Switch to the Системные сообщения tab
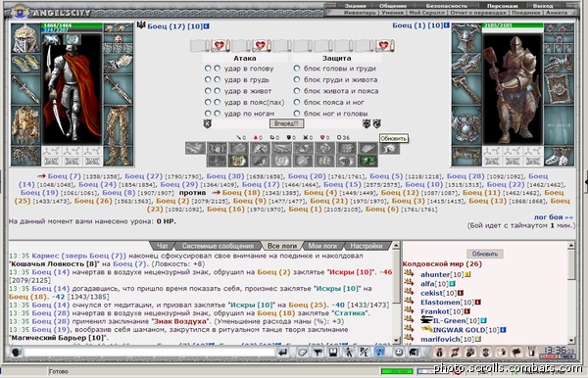Screen dimensions: 588x378 pyautogui.click(x=218, y=246)
